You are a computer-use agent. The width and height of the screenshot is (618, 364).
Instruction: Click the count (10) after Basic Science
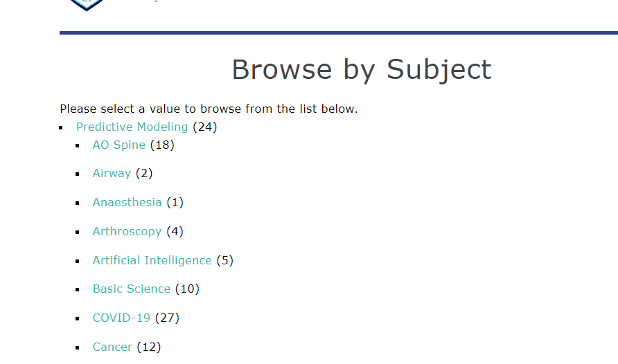187,289
